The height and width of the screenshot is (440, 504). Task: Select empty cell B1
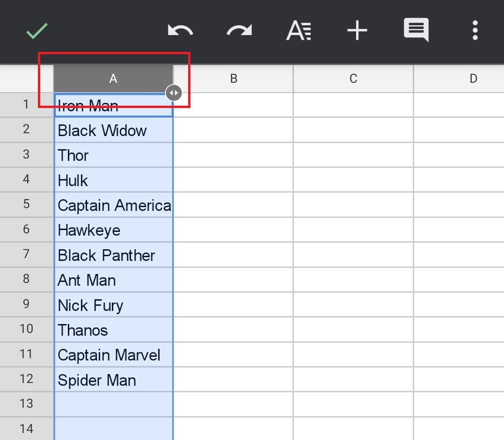234,105
